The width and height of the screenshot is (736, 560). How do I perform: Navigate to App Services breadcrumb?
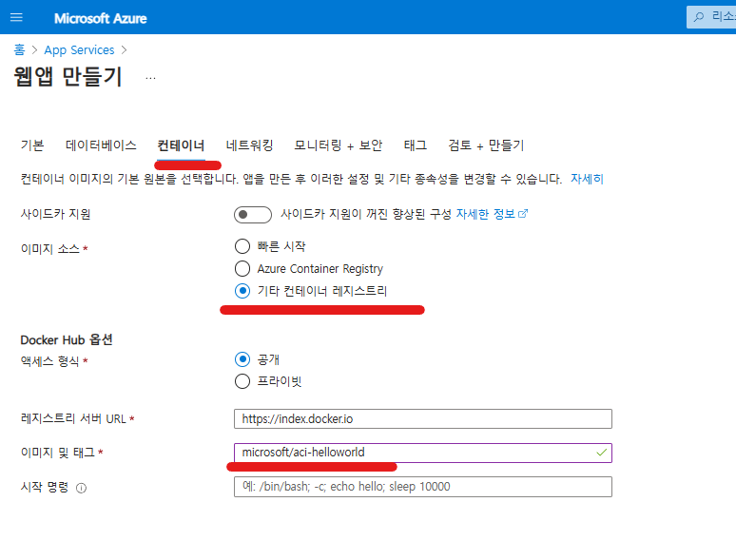point(79,49)
